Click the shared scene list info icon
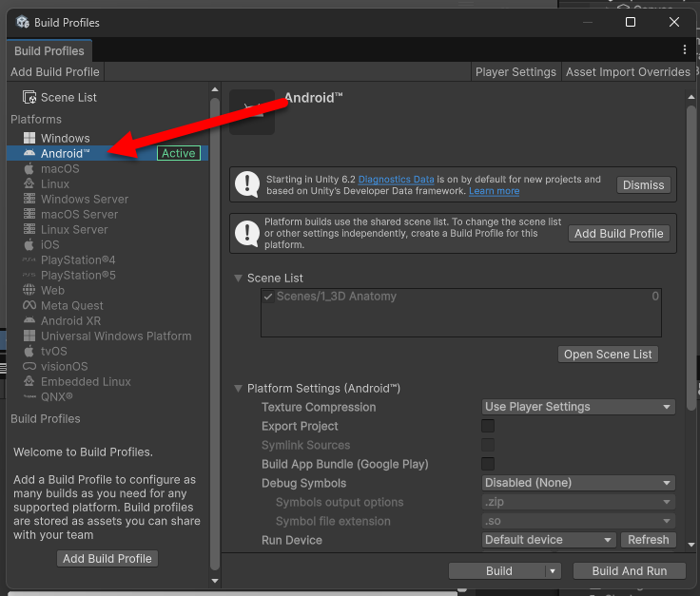This screenshot has height=596, width=700. click(247, 233)
